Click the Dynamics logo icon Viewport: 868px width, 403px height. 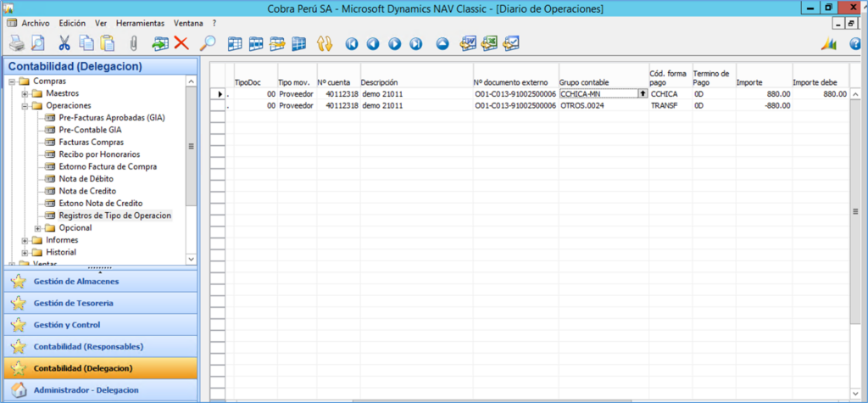coord(829,44)
